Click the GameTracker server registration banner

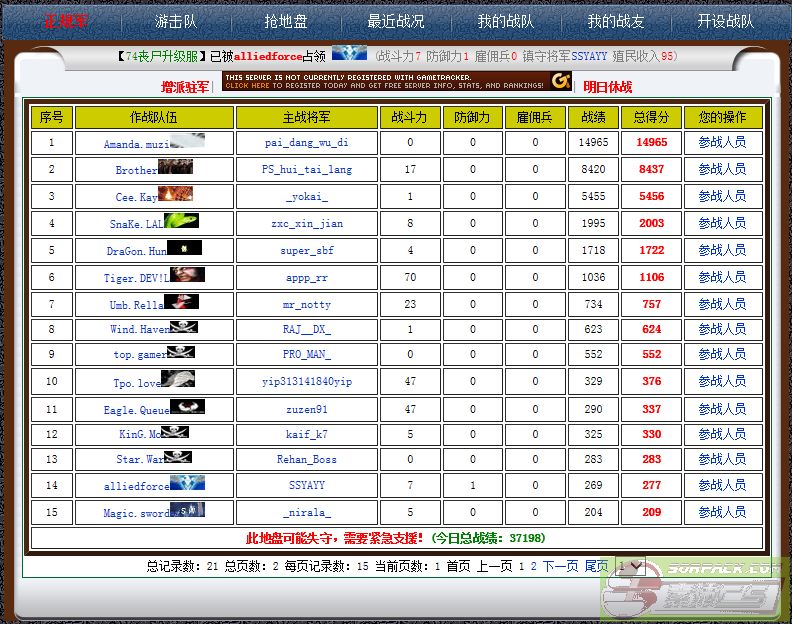pyautogui.click(x=398, y=81)
